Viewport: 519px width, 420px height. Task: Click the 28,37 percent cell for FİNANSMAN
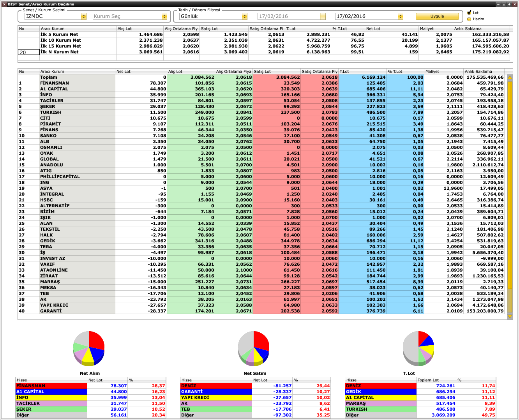(x=147, y=386)
